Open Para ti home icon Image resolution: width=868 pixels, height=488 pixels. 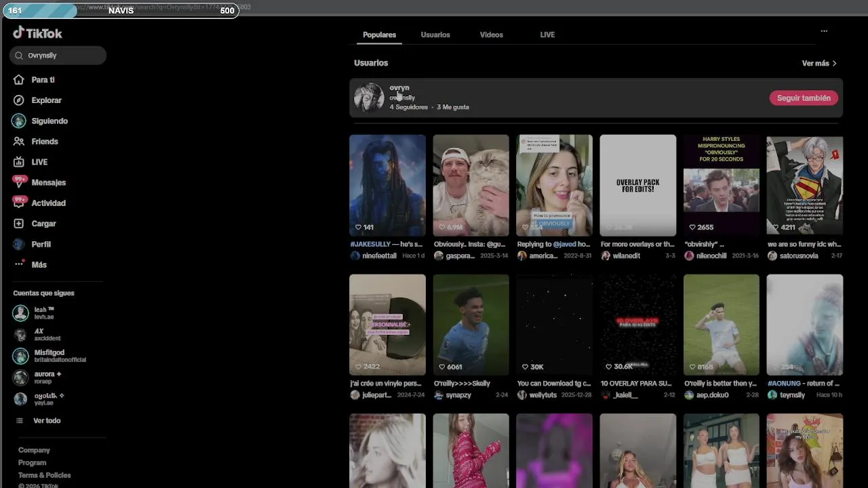point(19,80)
